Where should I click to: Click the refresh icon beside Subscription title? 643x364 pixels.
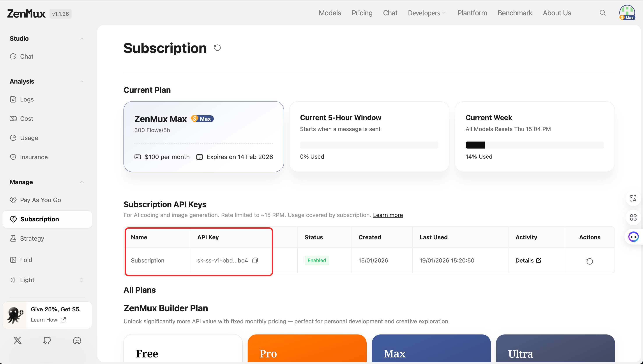[217, 48]
